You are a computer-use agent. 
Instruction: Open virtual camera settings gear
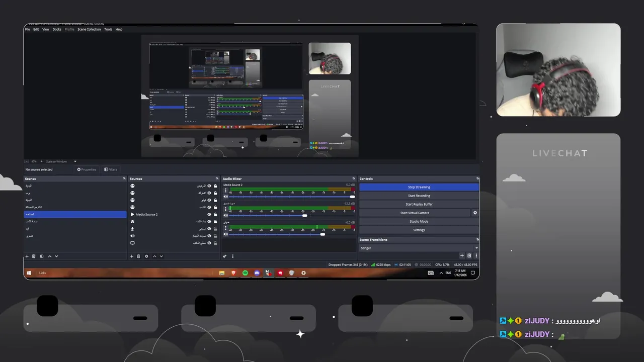475,213
